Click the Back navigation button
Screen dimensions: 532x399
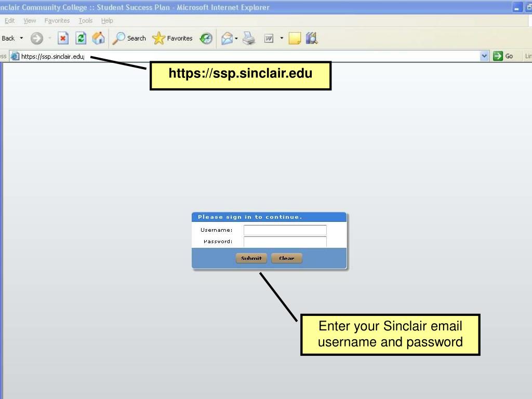tap(8, 38)
